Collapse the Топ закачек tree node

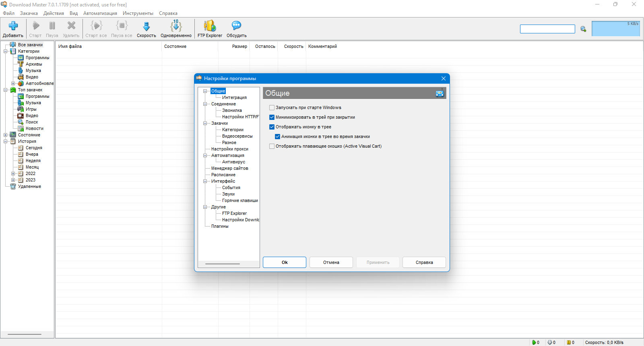point(5,90)
